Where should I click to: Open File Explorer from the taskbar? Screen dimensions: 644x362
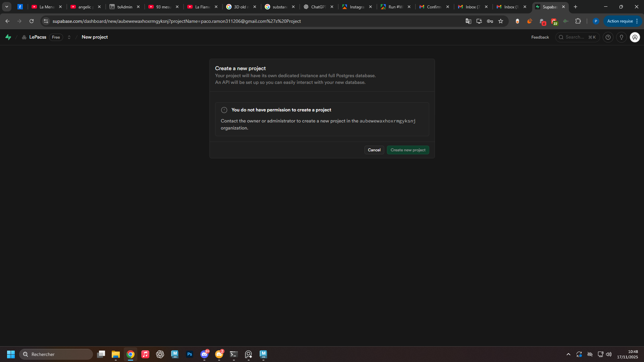pos(116,354)
